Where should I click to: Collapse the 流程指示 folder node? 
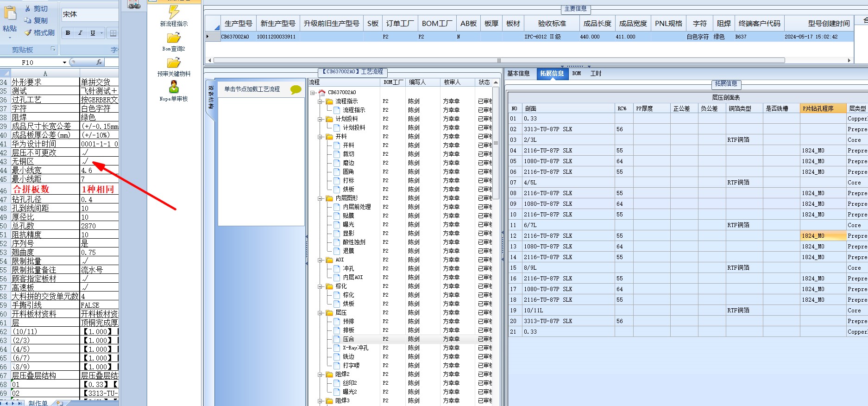(x=320, y=101)
